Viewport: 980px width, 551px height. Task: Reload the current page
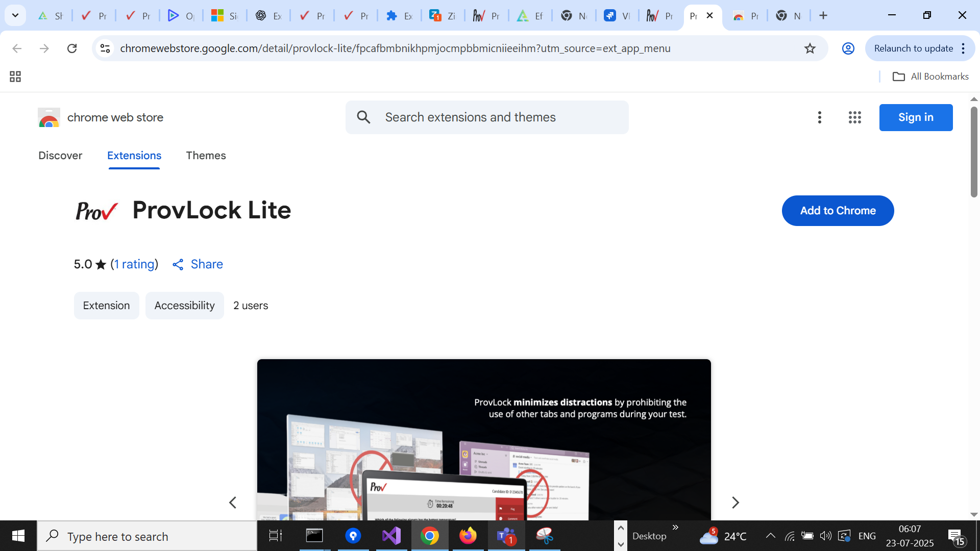pyautogui.click(x=72, y=48)
